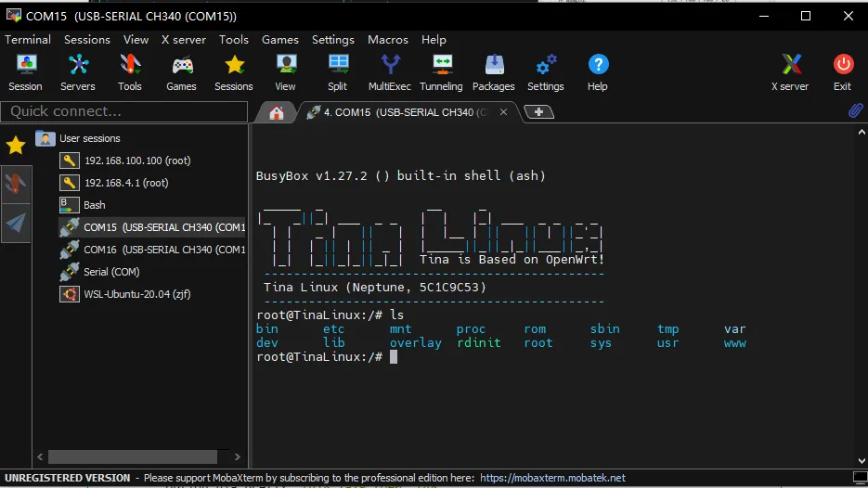The image size is (868, 488).
Task: Click the Tunneling toolbar icon
Action: (441, 72)
